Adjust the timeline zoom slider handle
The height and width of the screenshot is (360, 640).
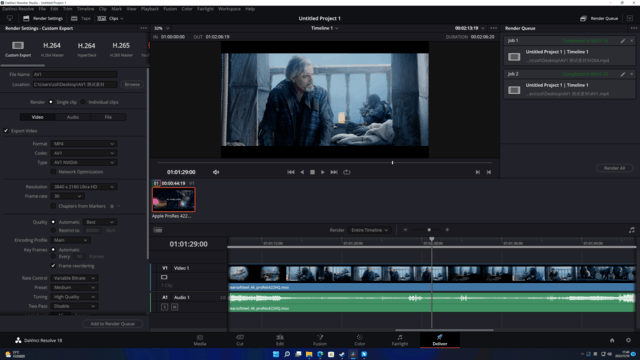tap(429, 230)
